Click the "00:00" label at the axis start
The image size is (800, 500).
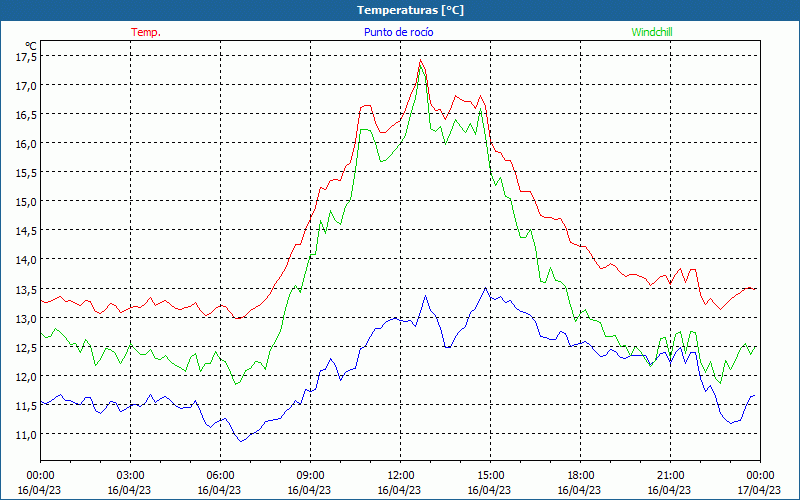[x=40, y=476]
